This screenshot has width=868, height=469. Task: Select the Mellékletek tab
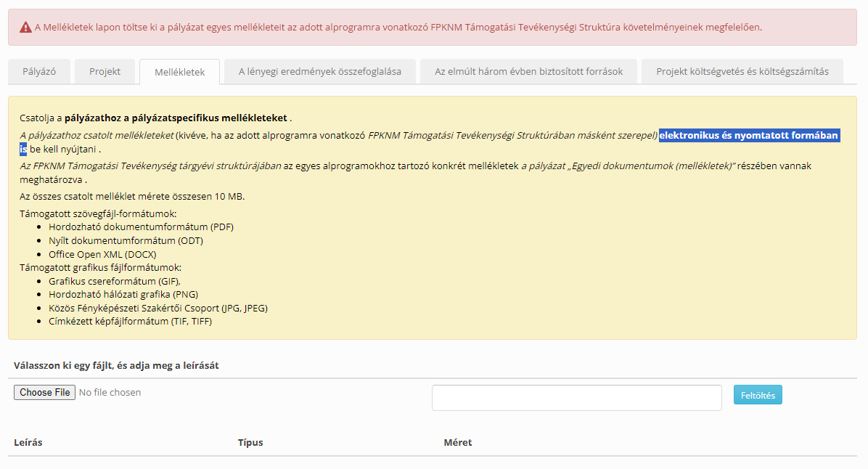point(179,73)
